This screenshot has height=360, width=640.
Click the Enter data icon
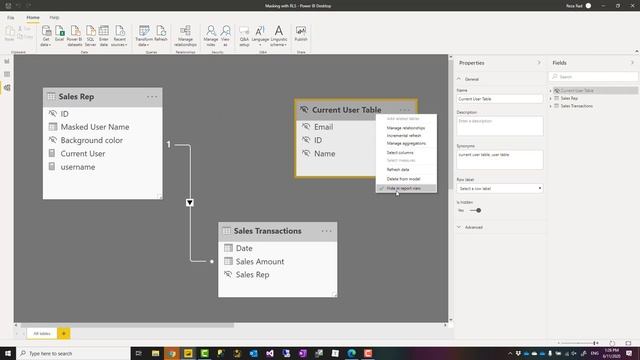(x=104, y=36)
